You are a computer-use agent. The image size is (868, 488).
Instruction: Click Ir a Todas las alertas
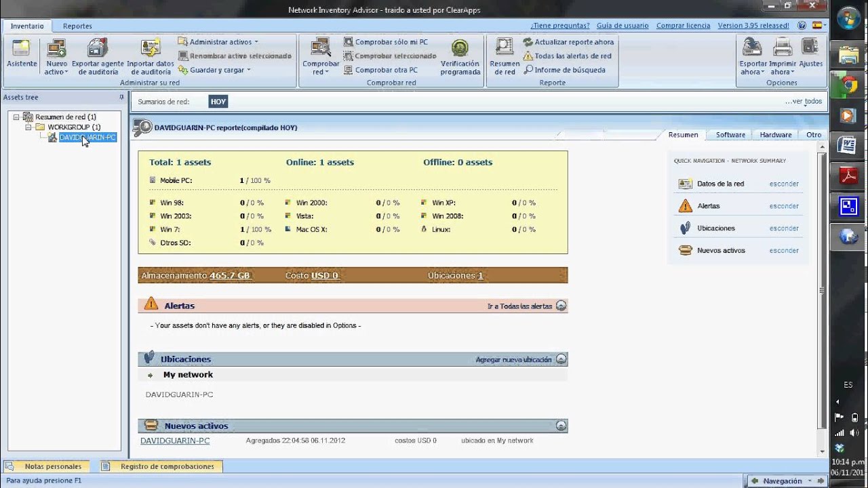(x=519, y=306)
